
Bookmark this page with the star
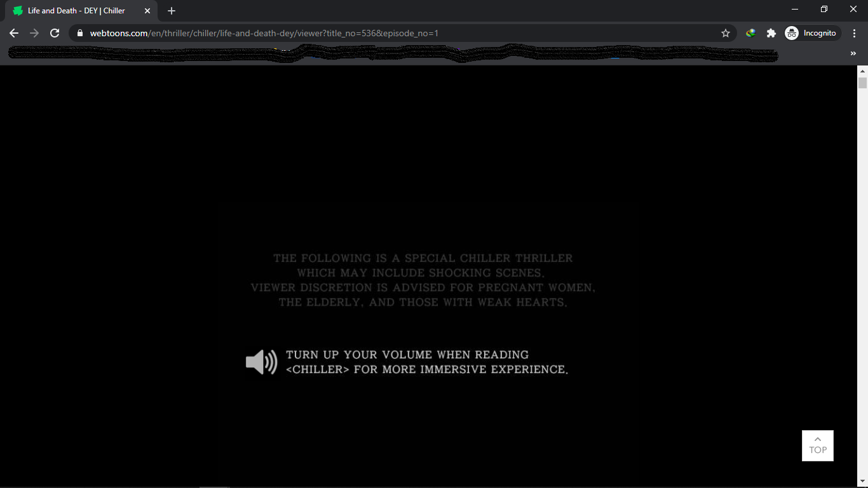726,33
